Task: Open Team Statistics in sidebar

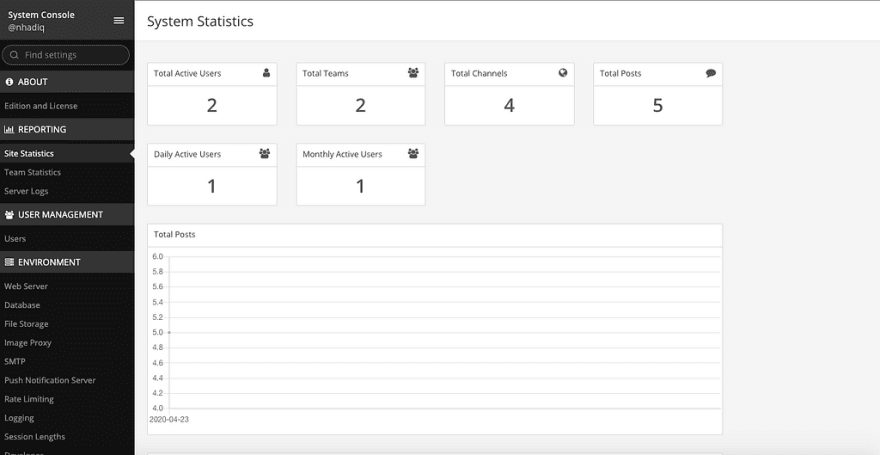Action: pyautogui.click(x=33, y=172)
